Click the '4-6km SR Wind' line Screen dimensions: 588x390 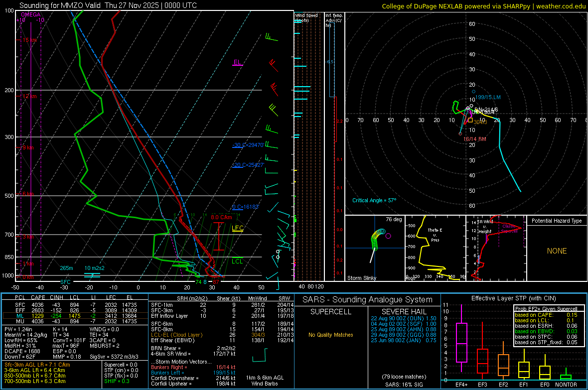(193, 354)
